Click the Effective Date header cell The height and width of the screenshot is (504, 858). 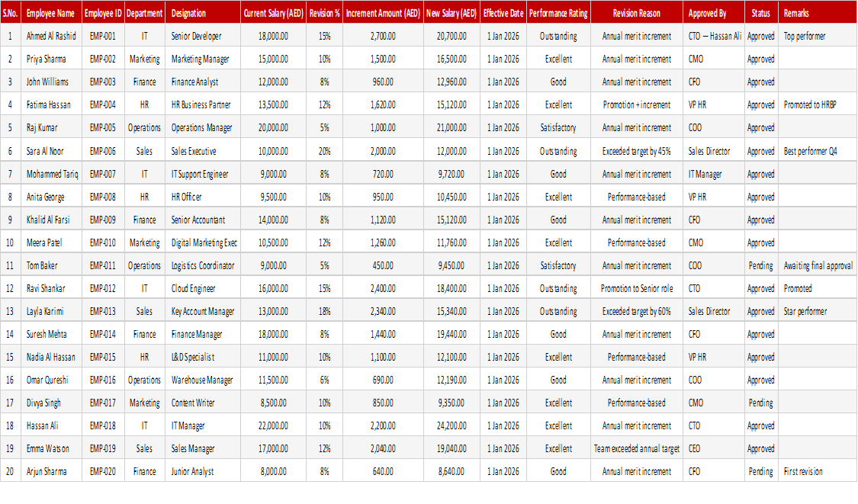(503, 13)
